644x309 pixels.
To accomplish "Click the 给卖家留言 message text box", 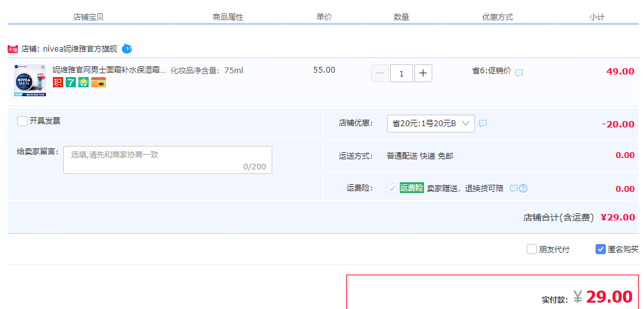I will click(168, 160).
